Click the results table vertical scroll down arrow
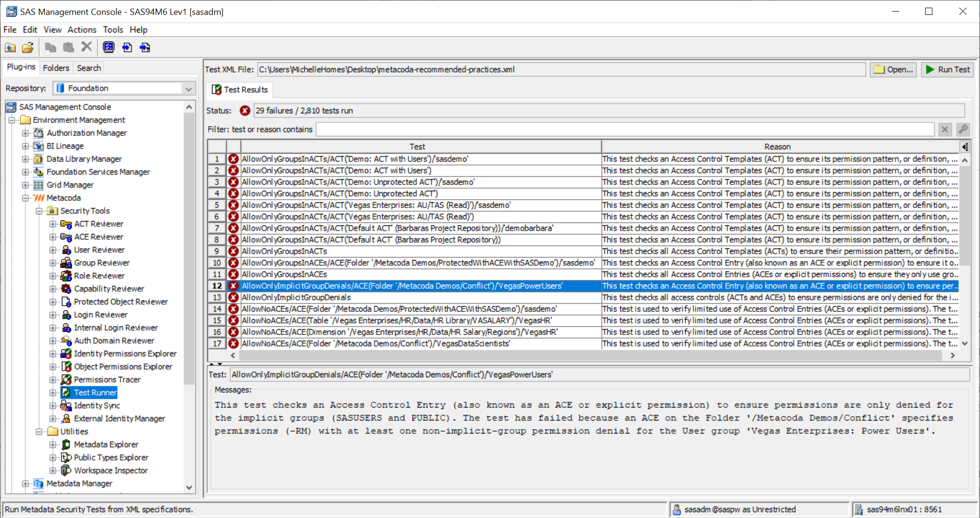The image size is (980, 518). click(x=964, y=344)
